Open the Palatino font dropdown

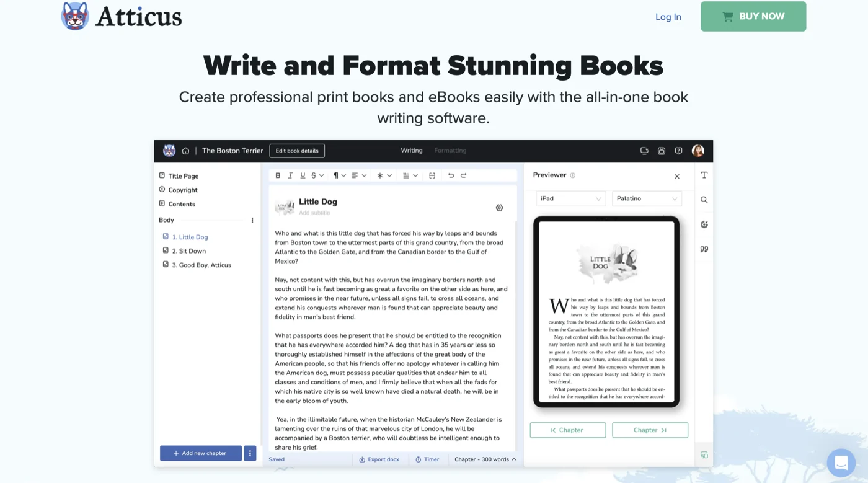647,198
